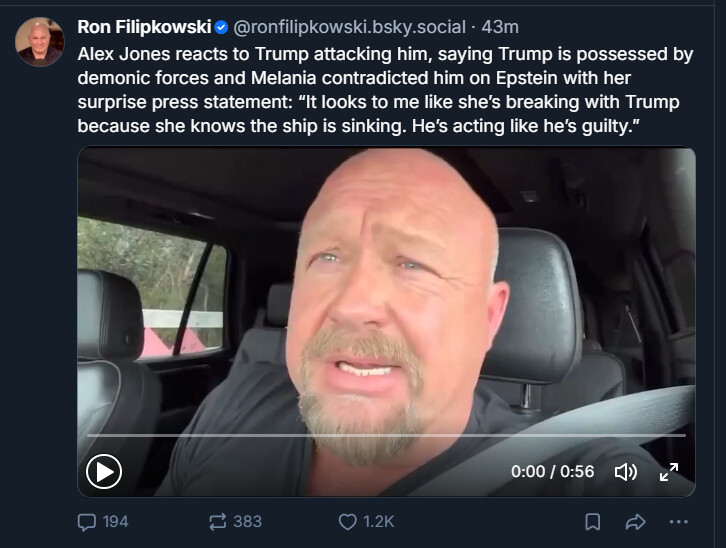Open the three-dot more options menu

coord(679,521)
